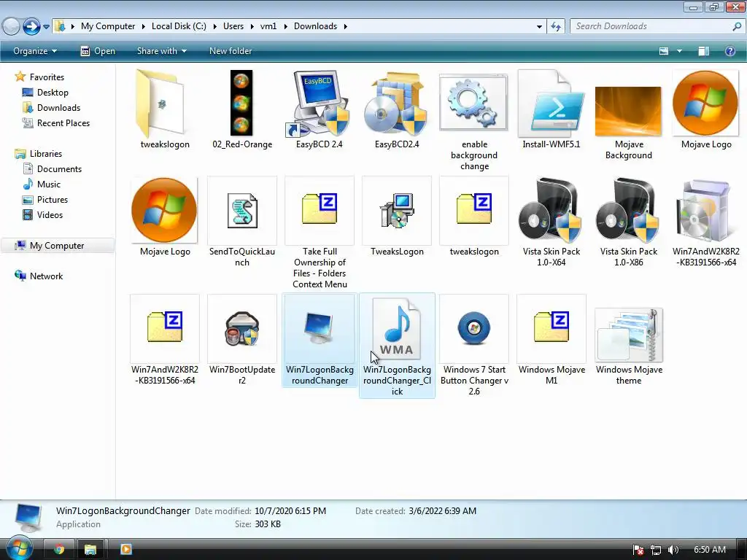Click the network tray icon
The height and width of the screenshot is (560, 747).
click(656, 550)
